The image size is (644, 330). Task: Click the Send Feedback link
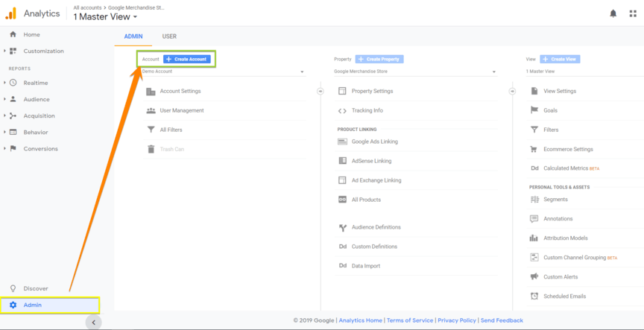coord(502,320)
